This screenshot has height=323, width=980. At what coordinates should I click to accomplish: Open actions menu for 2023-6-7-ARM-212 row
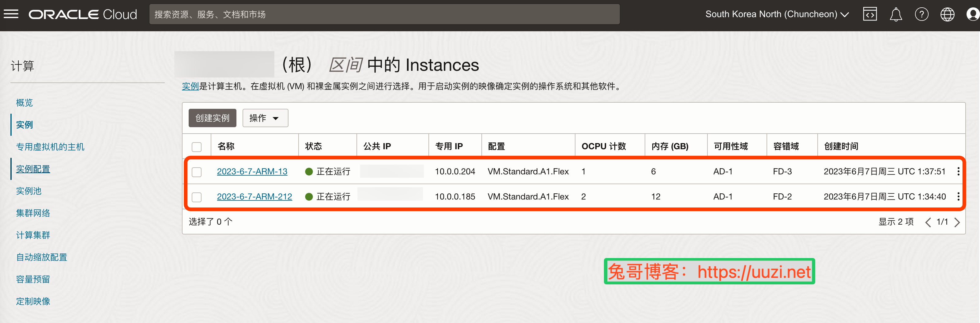pyautogui.click(x=958, y=196)
